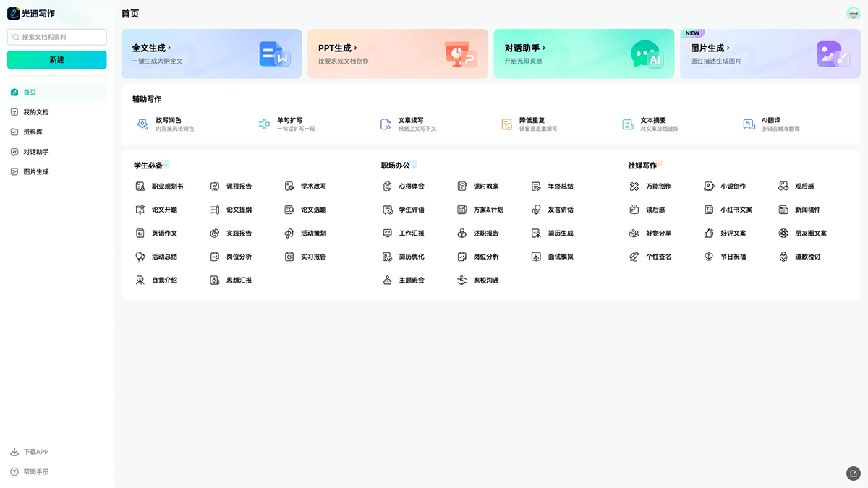Click the 下载APP link
Screen dimensions: 868x488
point(35,452)
